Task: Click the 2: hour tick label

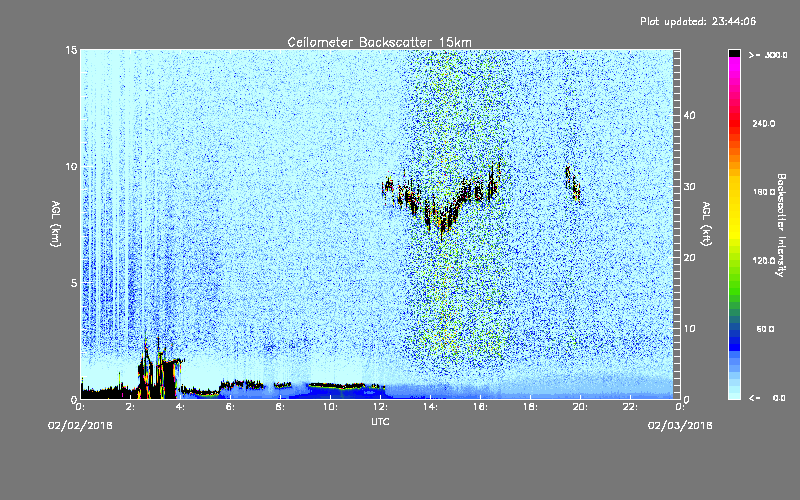Action: [x=131, y=407]
